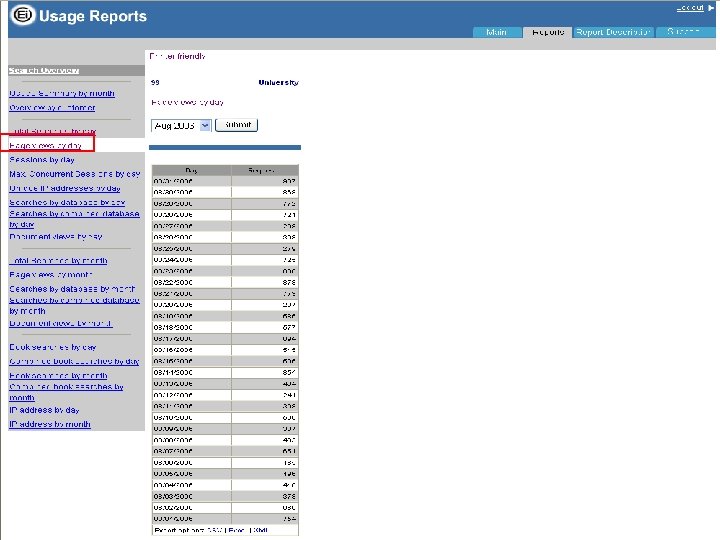This screenshot has height=540, width=720.
Task: Open Usage Summary by month report
Action: point(62,93)
